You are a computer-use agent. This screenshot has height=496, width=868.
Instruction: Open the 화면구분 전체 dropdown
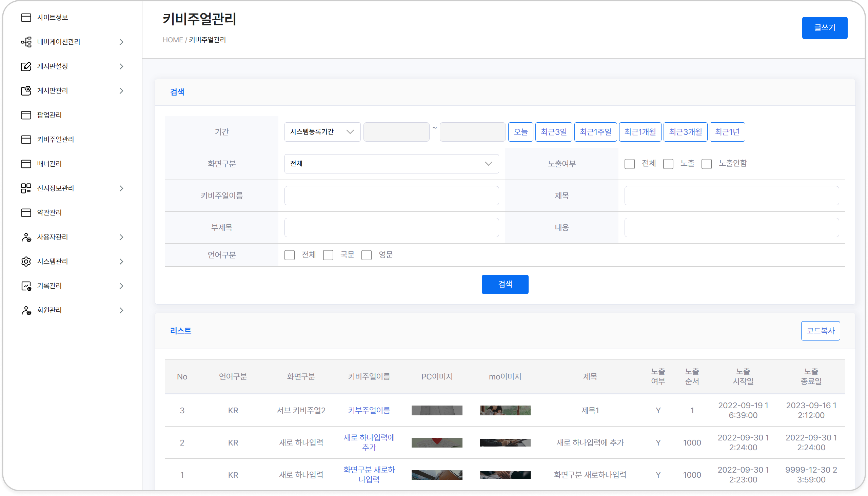coord(391,164)
